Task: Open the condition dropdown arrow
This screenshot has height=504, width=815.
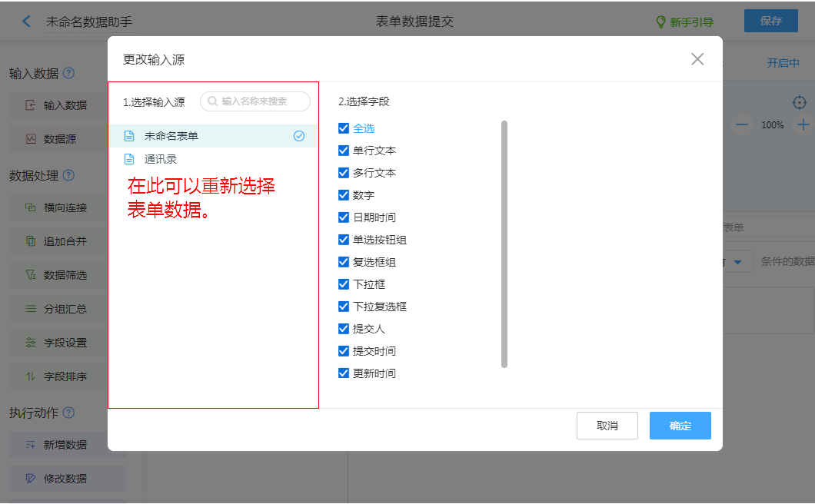Action: (738, 262)
